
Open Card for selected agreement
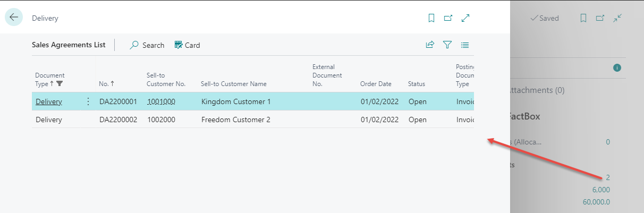(x=187, y=45)
